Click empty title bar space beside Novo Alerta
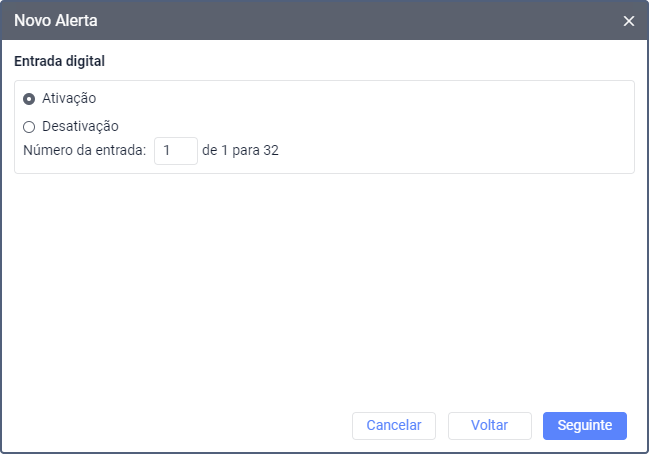This screenshot has height=454, width=649. coord(350,20)
